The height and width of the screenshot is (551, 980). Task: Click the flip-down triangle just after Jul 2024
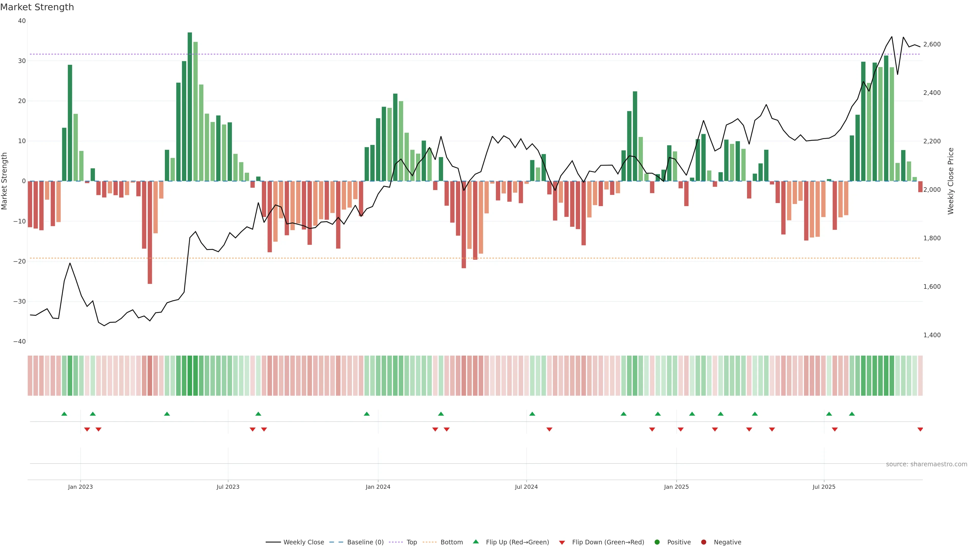pos(549,429)
